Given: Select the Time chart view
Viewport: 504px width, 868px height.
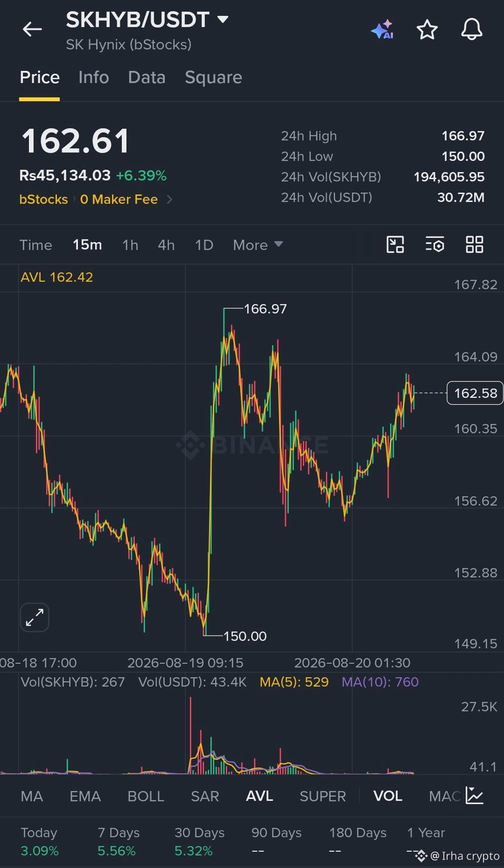Looking at the screenshot, I should (x=36, y=245).
